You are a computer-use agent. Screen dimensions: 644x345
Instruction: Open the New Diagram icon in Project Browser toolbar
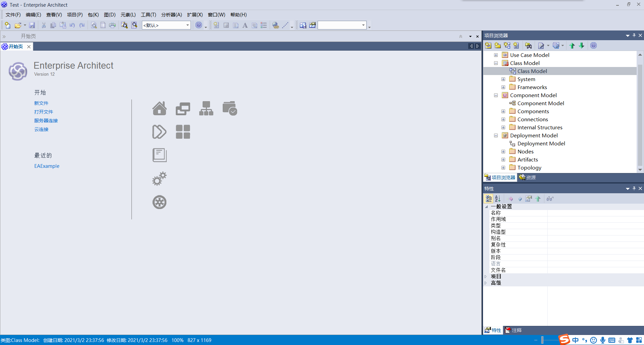click(507, 46)
